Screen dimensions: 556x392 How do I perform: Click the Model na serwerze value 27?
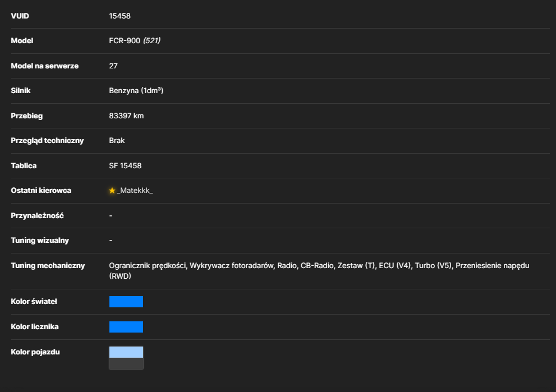point(113,66)
